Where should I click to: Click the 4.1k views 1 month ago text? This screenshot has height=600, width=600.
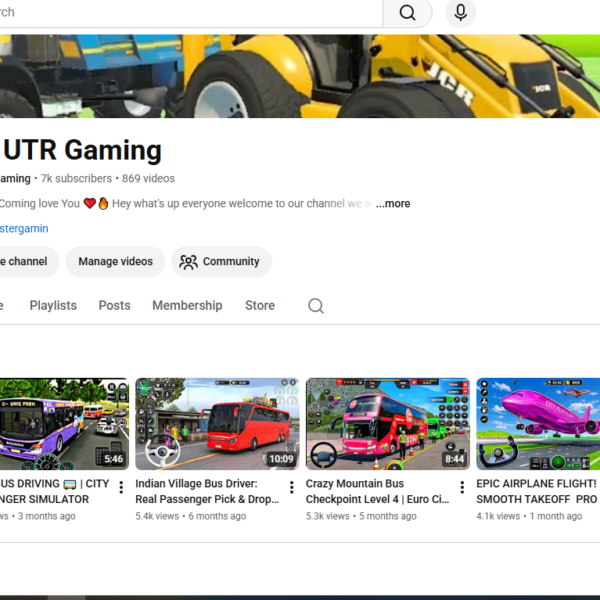point(529,516)
